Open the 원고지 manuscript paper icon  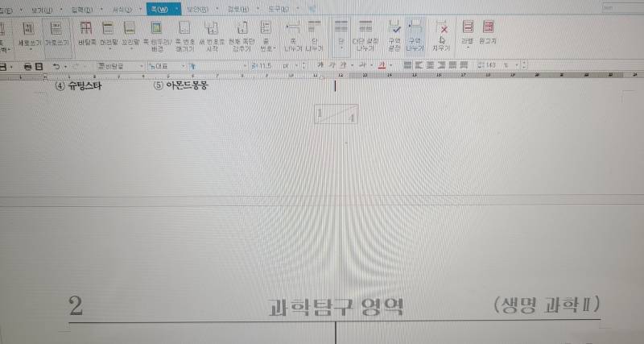488,27
